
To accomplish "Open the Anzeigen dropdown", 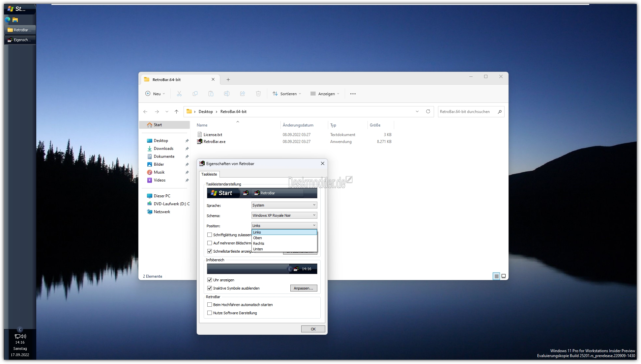I will [x=325, y=94].
